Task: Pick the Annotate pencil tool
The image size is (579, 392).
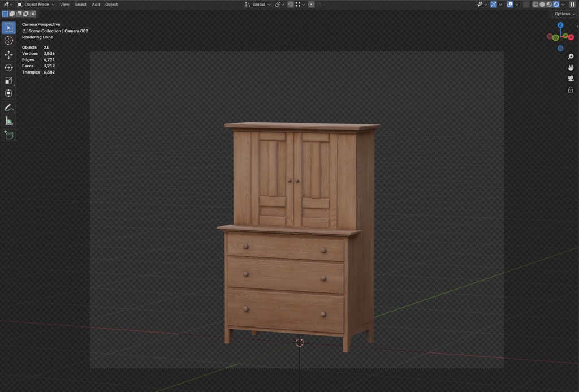Action: point(8,107)
